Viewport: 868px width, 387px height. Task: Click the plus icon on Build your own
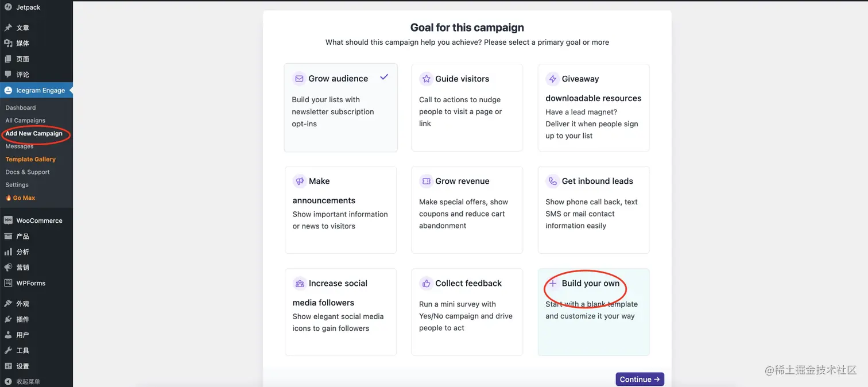pyautogui.click(x=552, y=283)
